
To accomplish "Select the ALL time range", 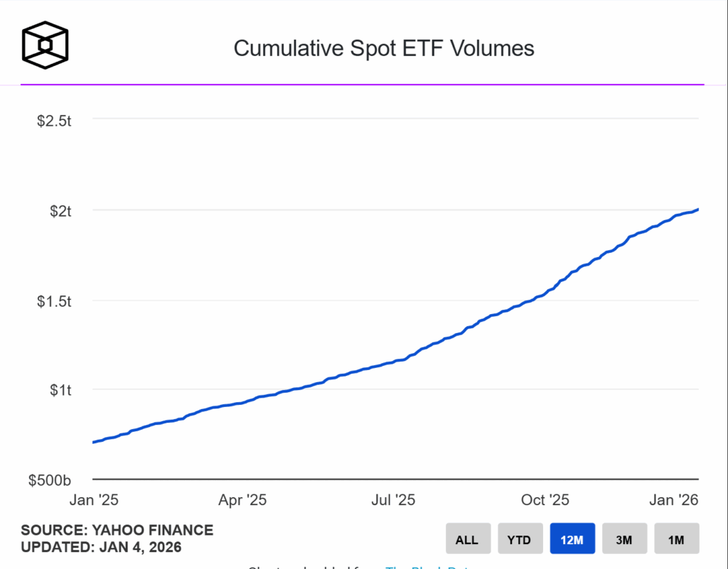I will pyautogui.click(x=468, y=538).
